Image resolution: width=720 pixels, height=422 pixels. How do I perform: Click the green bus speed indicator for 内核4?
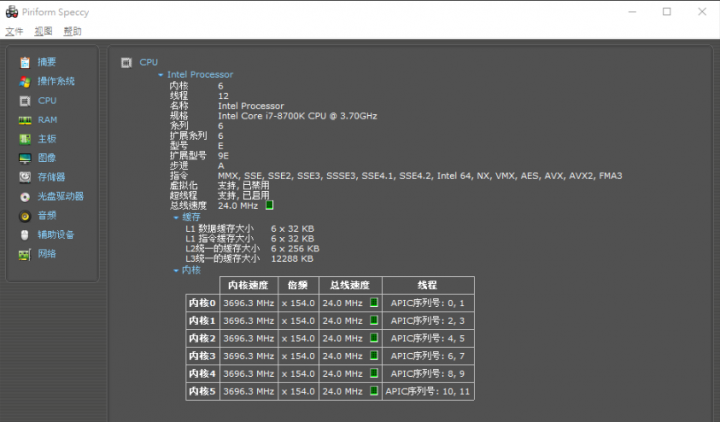tap(374, 373)
